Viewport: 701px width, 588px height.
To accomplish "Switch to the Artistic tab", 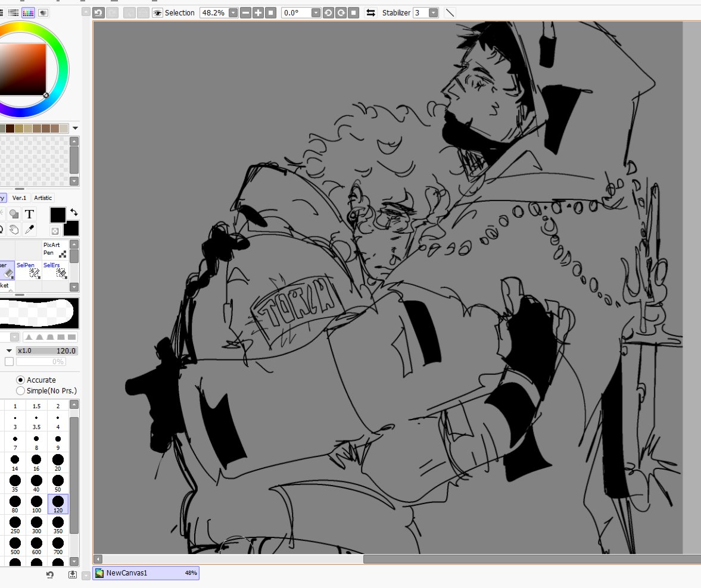I will [43, 198].
